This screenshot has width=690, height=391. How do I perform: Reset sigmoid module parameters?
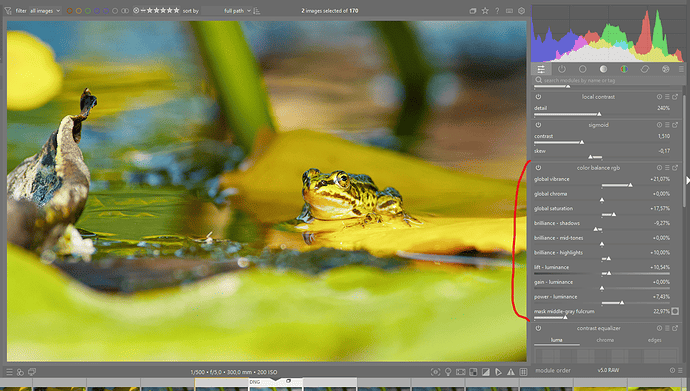point(659,125)
